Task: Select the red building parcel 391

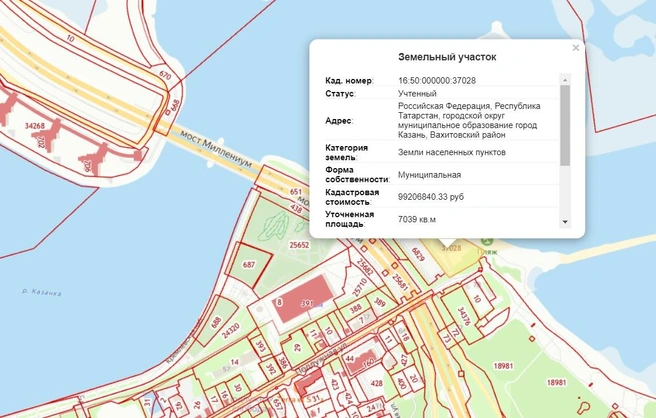Action: [x=307, y=303]
